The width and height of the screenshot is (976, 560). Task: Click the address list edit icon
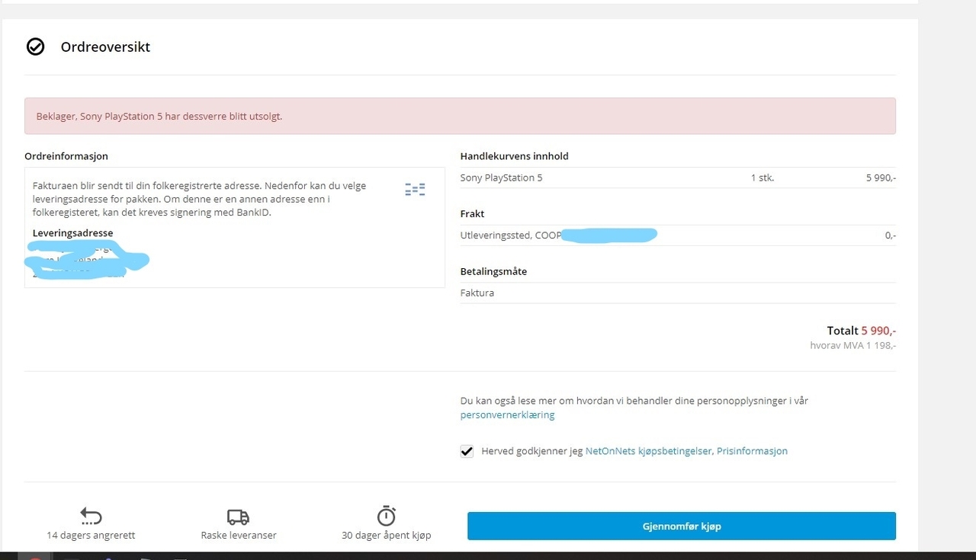click(x=415, y=190)
